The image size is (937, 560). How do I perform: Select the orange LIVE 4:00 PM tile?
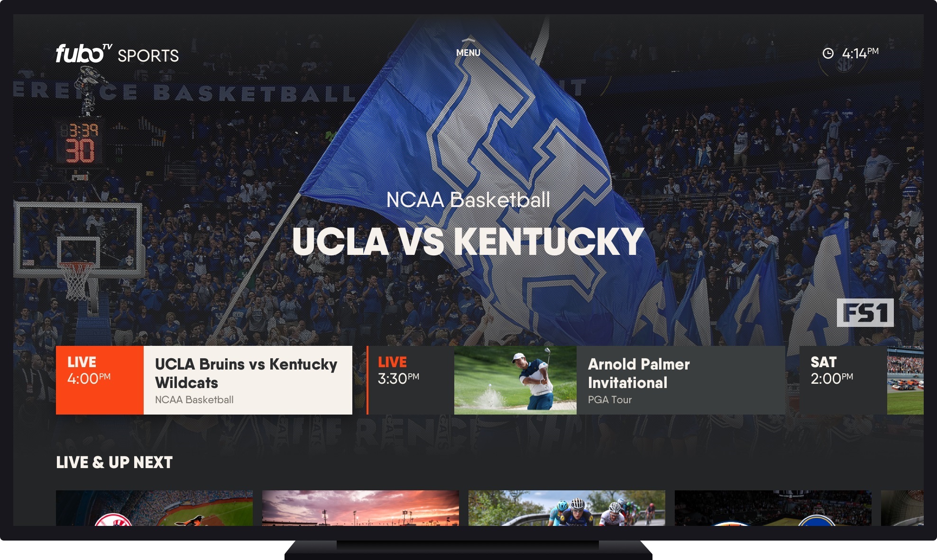click(100, 380)
